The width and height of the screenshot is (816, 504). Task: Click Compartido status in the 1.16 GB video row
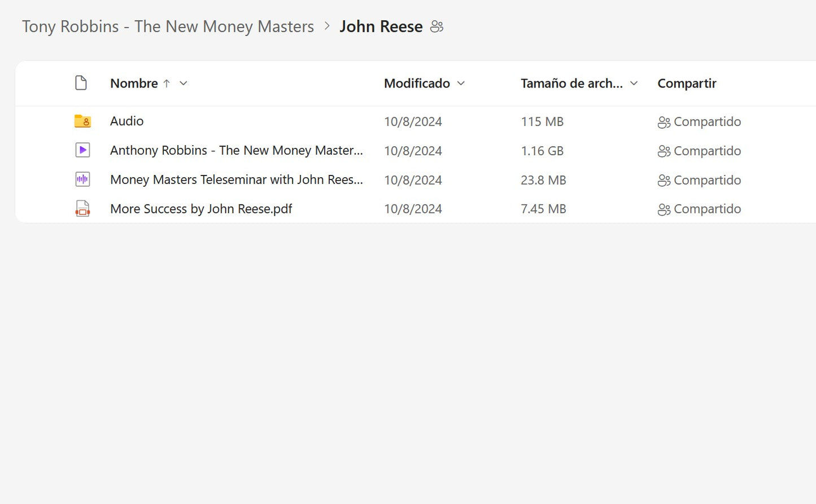pos(706,151)
